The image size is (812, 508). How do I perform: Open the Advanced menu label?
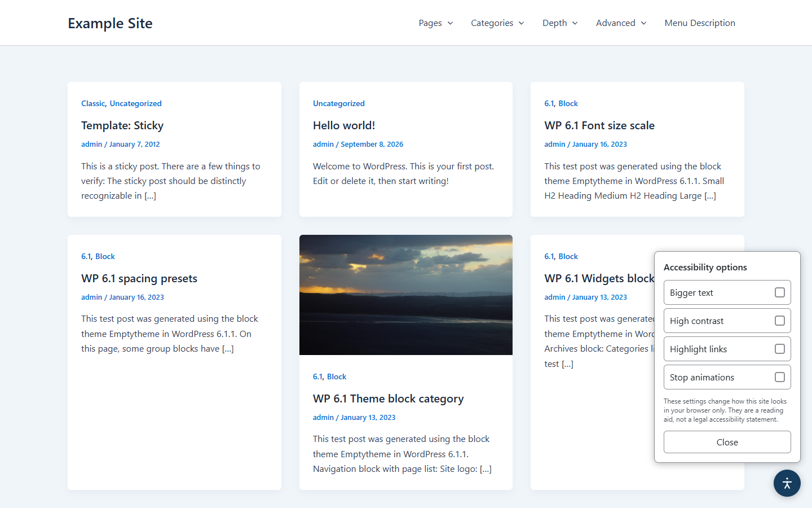[616, 23]
